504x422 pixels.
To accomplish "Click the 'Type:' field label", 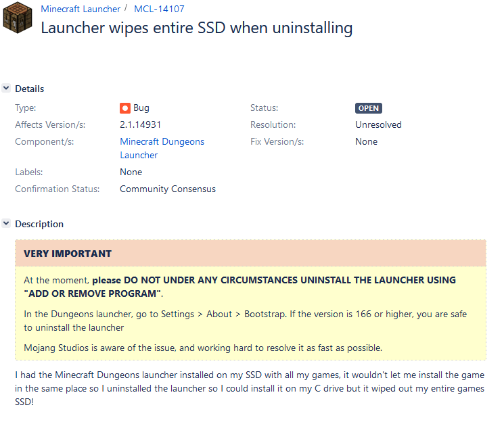I will coord(26,108).
